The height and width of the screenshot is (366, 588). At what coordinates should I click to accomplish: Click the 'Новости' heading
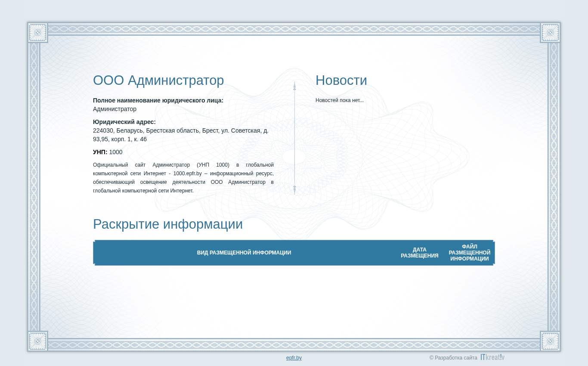tap(341, 81)
